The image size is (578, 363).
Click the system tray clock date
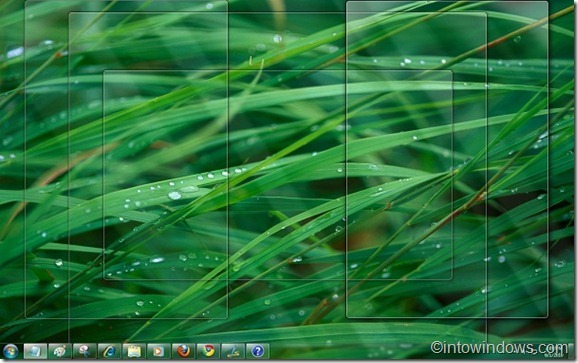point(553,355)
